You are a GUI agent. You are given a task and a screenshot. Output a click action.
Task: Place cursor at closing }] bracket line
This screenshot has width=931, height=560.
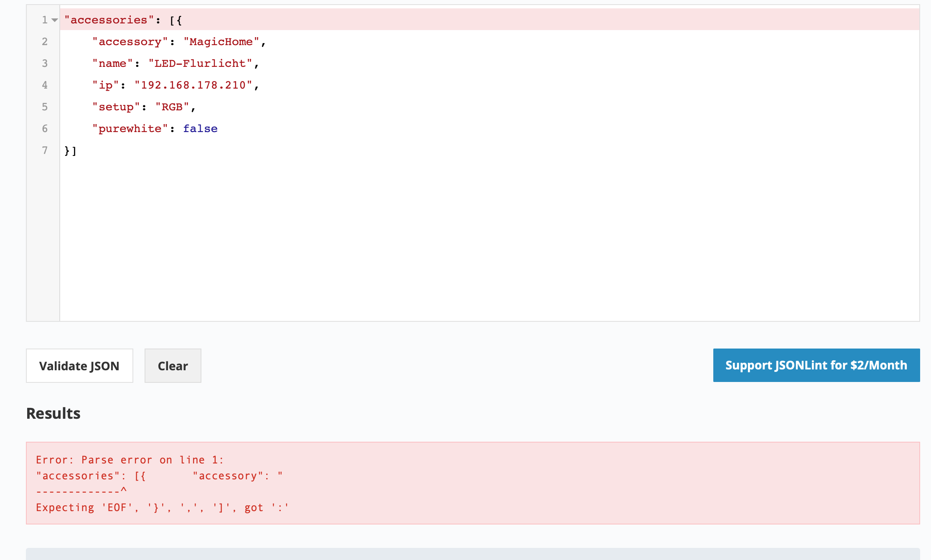click(71, 150)
